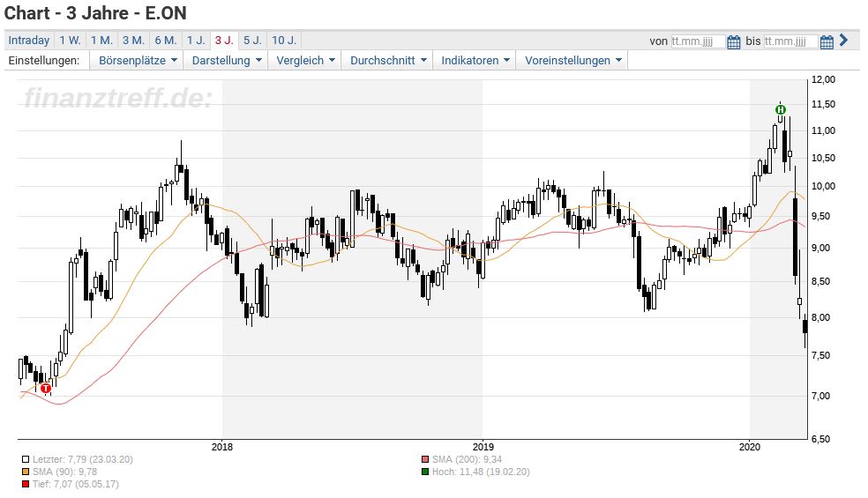Select the 6 M. time range
The width and height of the screenshot is (868, 498).
click(x=166, y=41)
